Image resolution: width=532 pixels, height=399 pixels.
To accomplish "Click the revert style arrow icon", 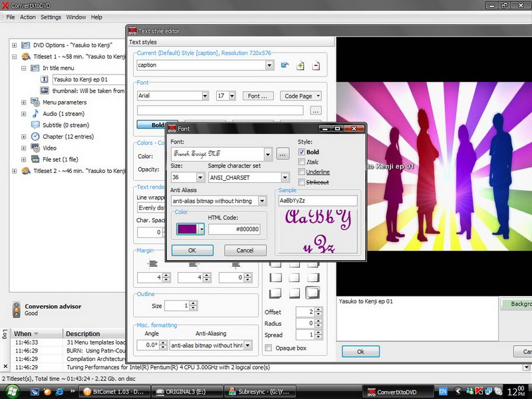I will pyautogui.click(x=285, y=65).
